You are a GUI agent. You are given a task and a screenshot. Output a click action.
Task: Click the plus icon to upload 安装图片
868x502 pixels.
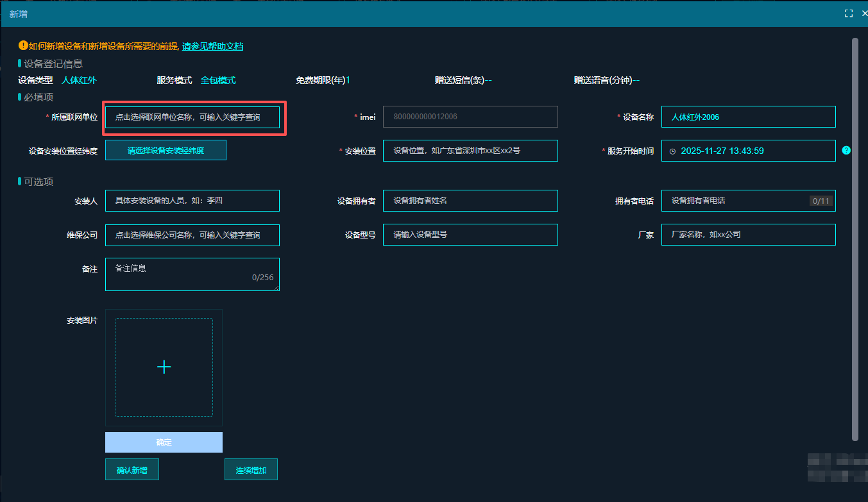click(164, 366)
